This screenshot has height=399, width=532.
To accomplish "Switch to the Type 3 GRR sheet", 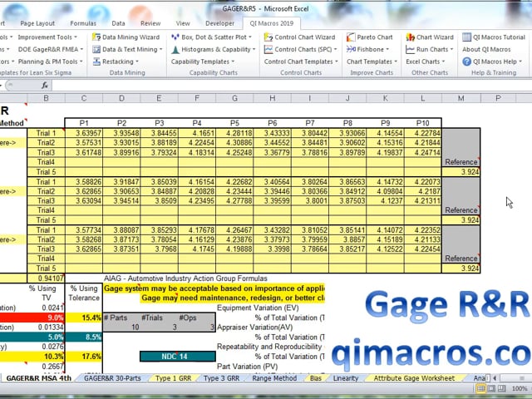I will coord(222,378).
